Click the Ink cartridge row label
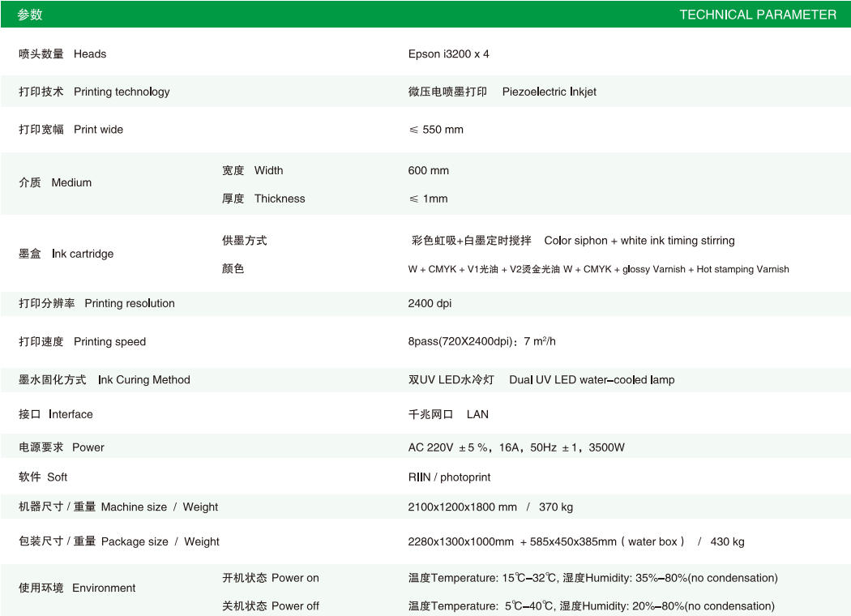Image resolution: width=851 pixels, height=616 pixels. (66, 254)
